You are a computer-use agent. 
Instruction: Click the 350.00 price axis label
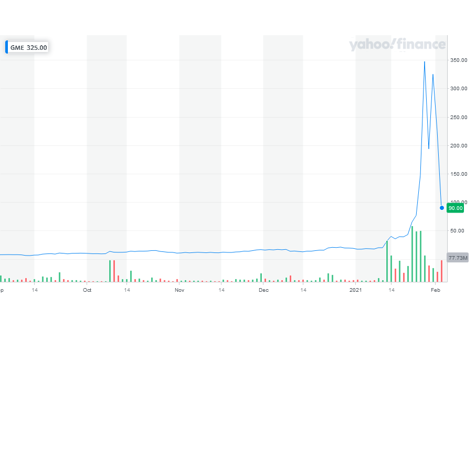[459, 60]
